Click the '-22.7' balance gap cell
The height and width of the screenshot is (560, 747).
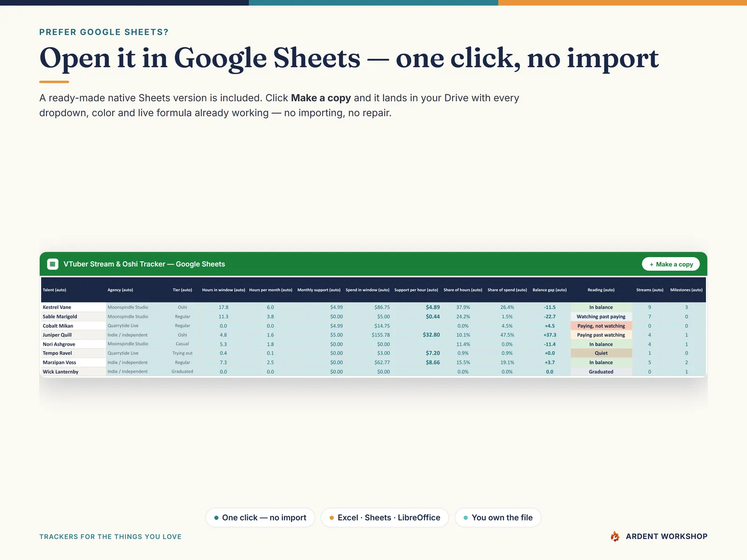(x=550, y=316)
